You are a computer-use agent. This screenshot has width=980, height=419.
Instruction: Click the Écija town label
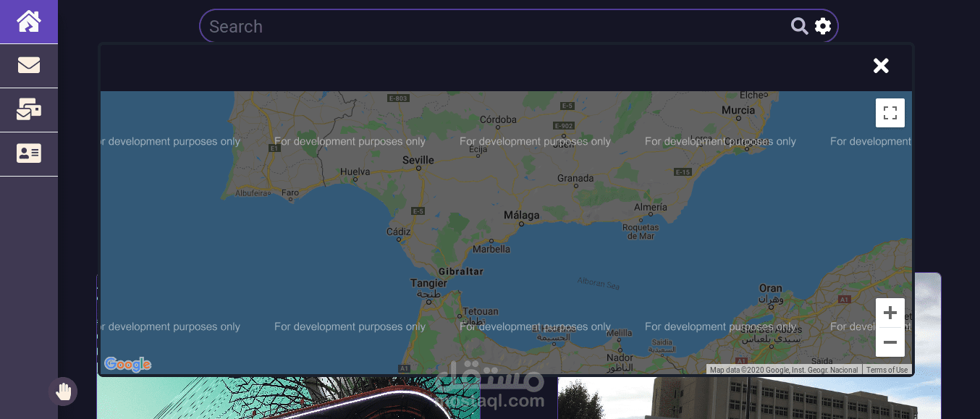coord(478,150)
